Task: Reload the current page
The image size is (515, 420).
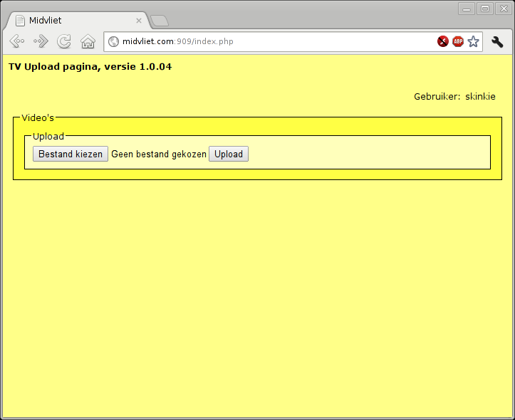Action: [64, 41]
